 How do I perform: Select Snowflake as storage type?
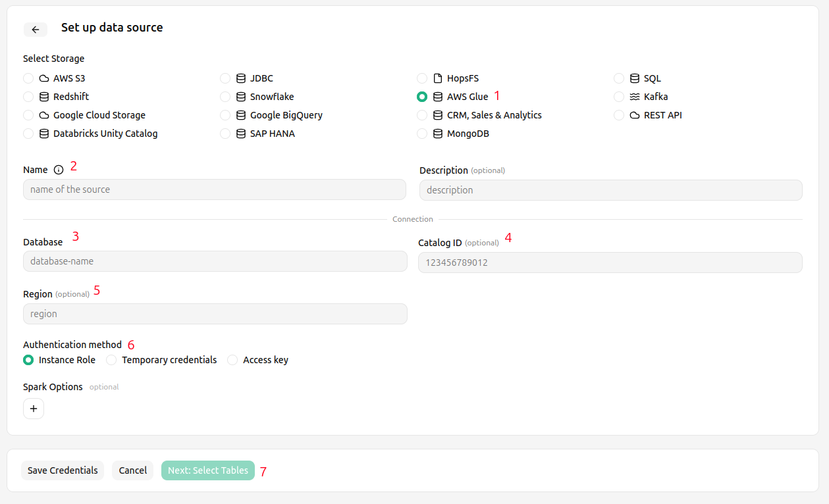pyautogui.click(x=225, y=97)
